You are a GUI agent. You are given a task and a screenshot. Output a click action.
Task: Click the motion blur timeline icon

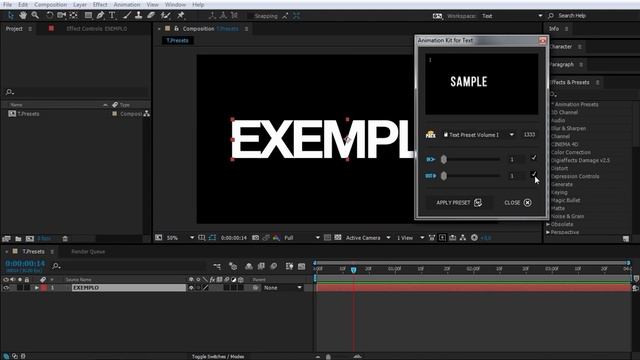pos(274,267)
